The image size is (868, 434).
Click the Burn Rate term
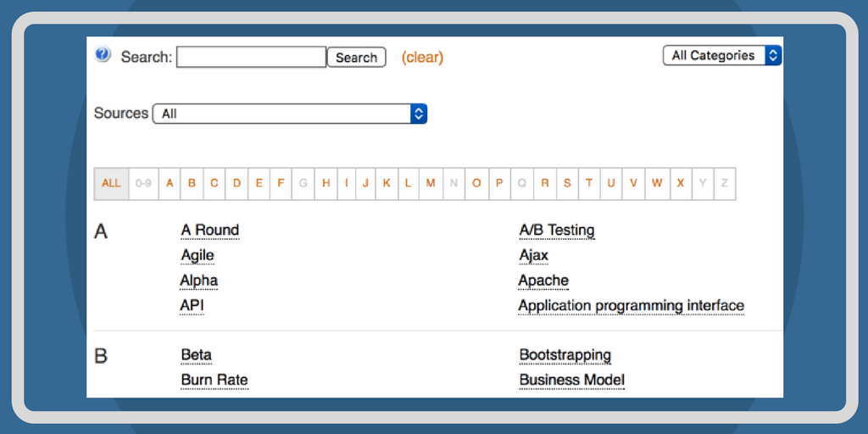coord(214,380)
